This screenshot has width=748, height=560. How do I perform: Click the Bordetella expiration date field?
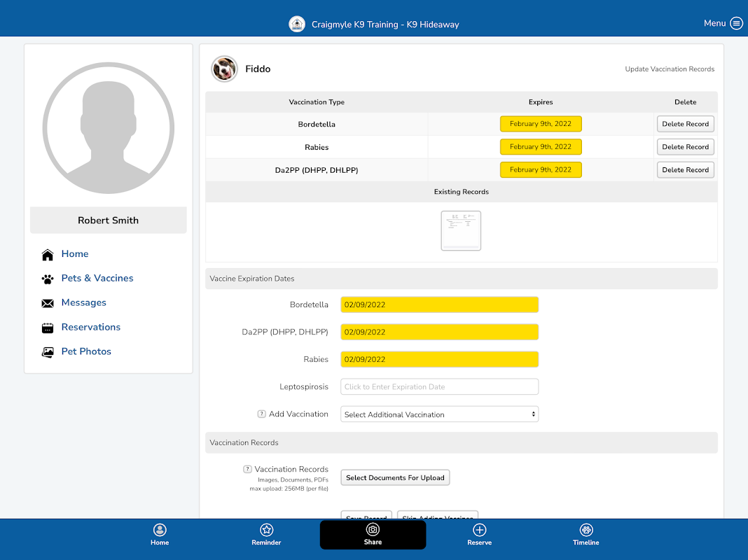click(x=439, y=304)
